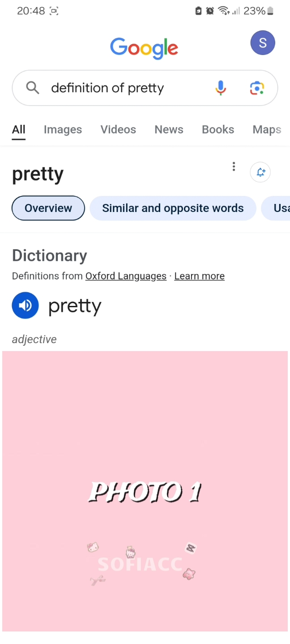Click the Google logo
This screenshot has height=644, width=290.
click(x=144, y=47)
